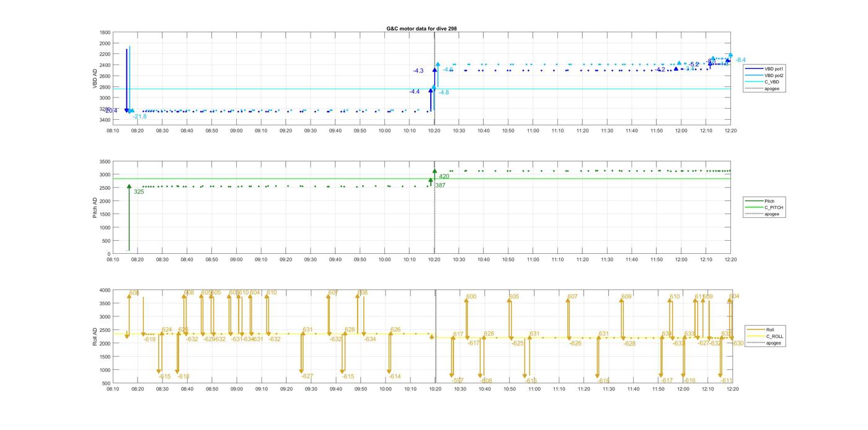Select the "Roll" legend entry
Screen dimensions: 868x430
pyautogui.click(x=761, y=329)
